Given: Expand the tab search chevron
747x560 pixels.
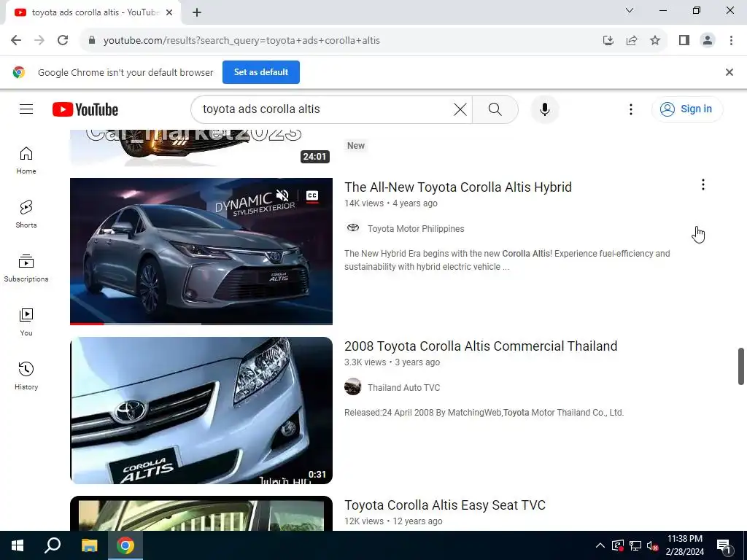Looking at the screenshot, I should pyautogui.click(x=630, y=10).
